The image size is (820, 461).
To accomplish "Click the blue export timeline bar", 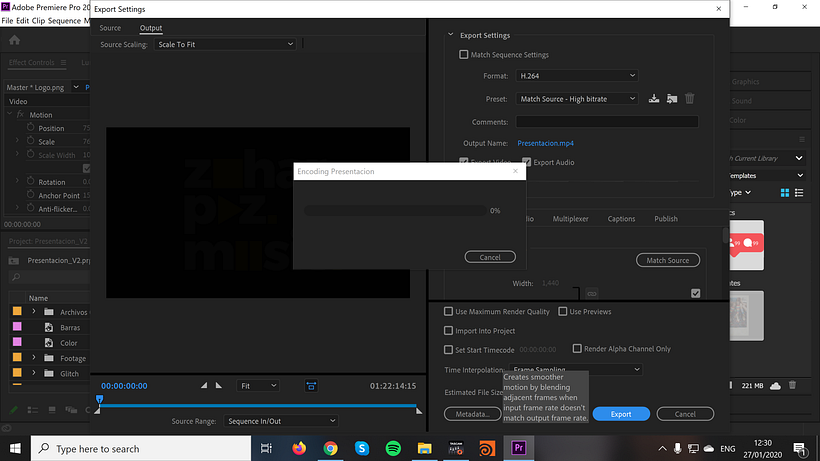I will pyautogui.click(x=258, y=405).
